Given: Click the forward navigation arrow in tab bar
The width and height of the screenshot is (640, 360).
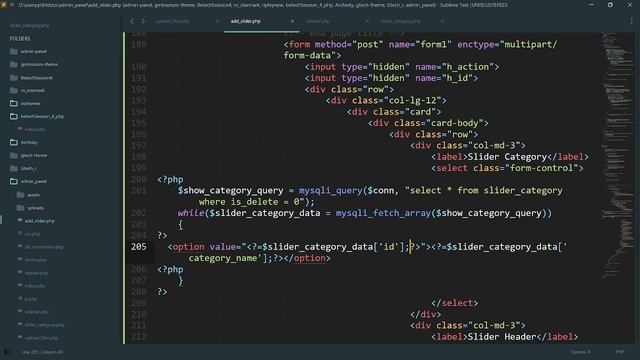Looking at the screenshot, I should point(143,21).
